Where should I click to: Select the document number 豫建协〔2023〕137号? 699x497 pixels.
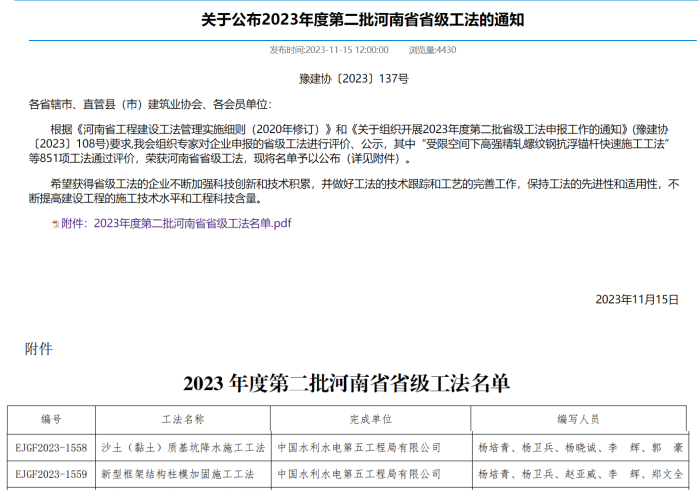(354, 79)
